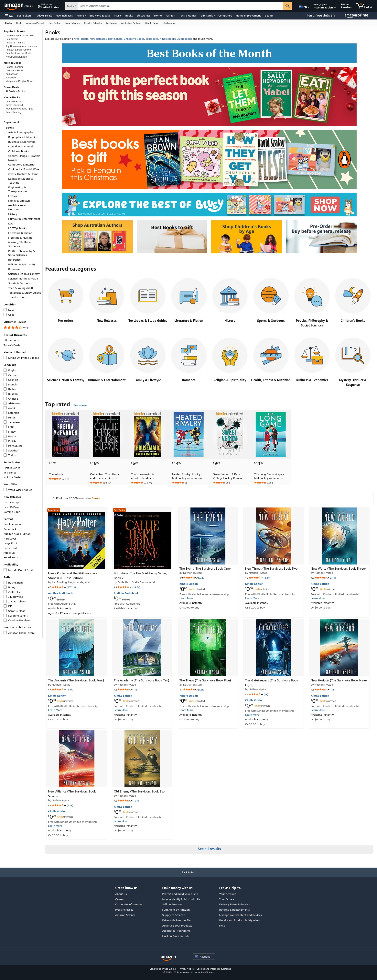Tick the Amazon Global Store checkbox
The image size is (377, 980).
pos(5,633)
